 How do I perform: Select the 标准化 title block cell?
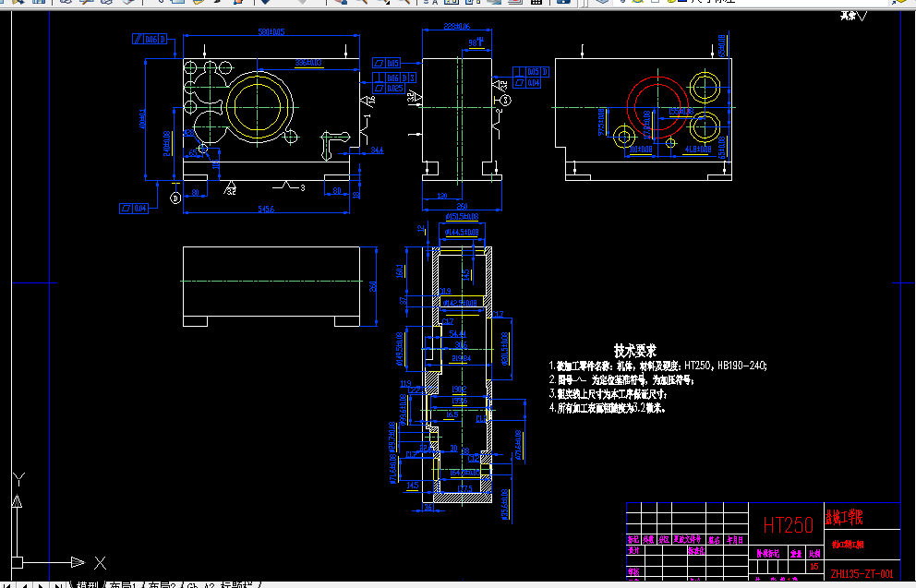point(695,551)
